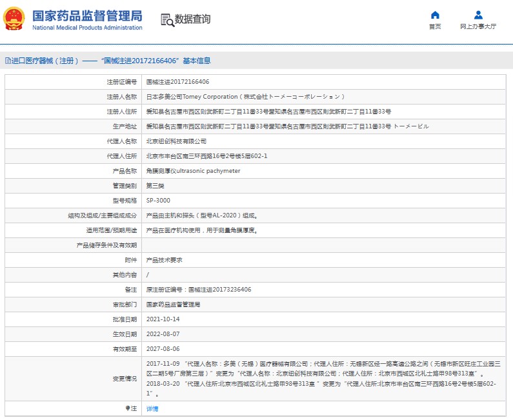
Task: Click the 网上办事大厅 person icon
Action: pyautogui.click(x=478, y=15)
